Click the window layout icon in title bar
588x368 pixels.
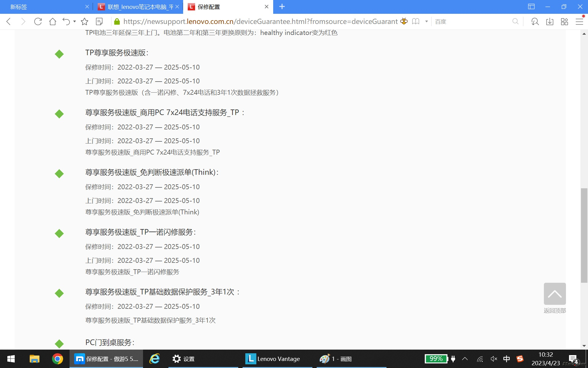click(531, 7)
